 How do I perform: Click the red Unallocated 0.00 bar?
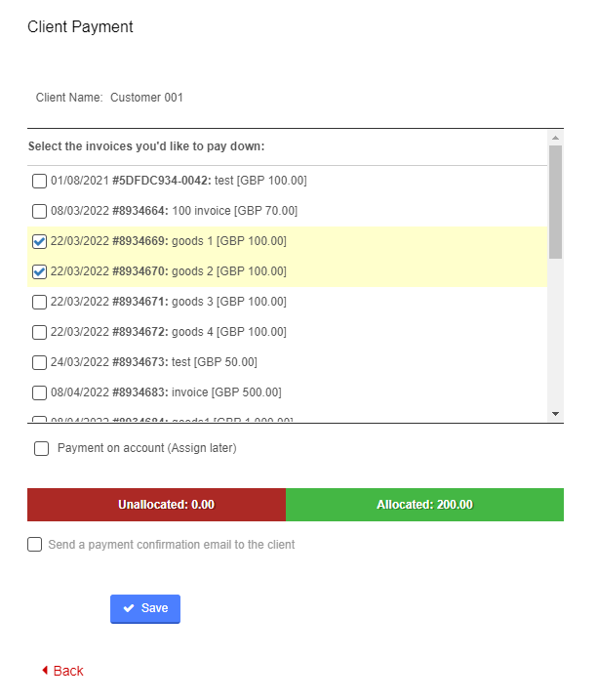click(x=157, y=505)
